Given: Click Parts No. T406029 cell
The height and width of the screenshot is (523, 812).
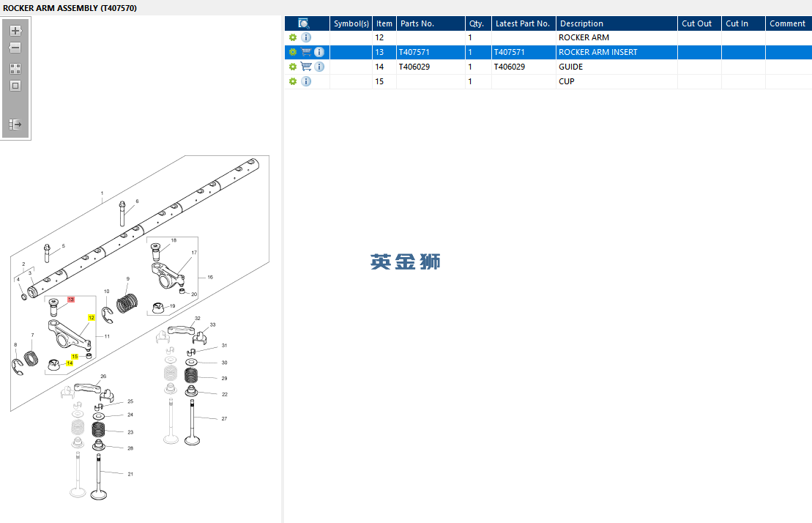Looking at the screenshot, I should pos(431,67).
